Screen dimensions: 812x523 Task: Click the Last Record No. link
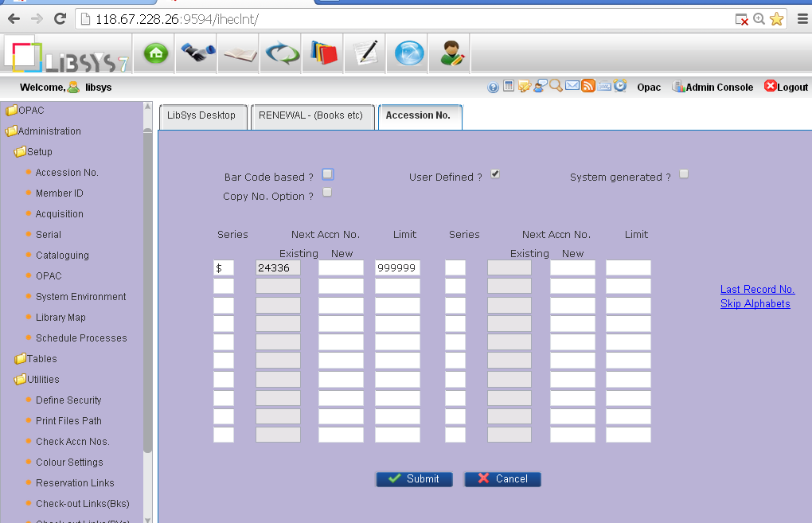pyautogui.click(x=756, y=289)
